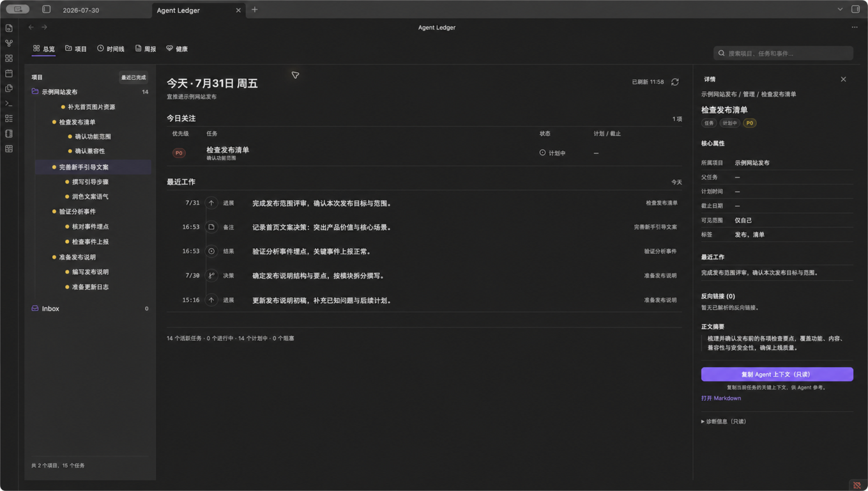
Task: Open the 周报 tab
Action: (x=146, y=49)
